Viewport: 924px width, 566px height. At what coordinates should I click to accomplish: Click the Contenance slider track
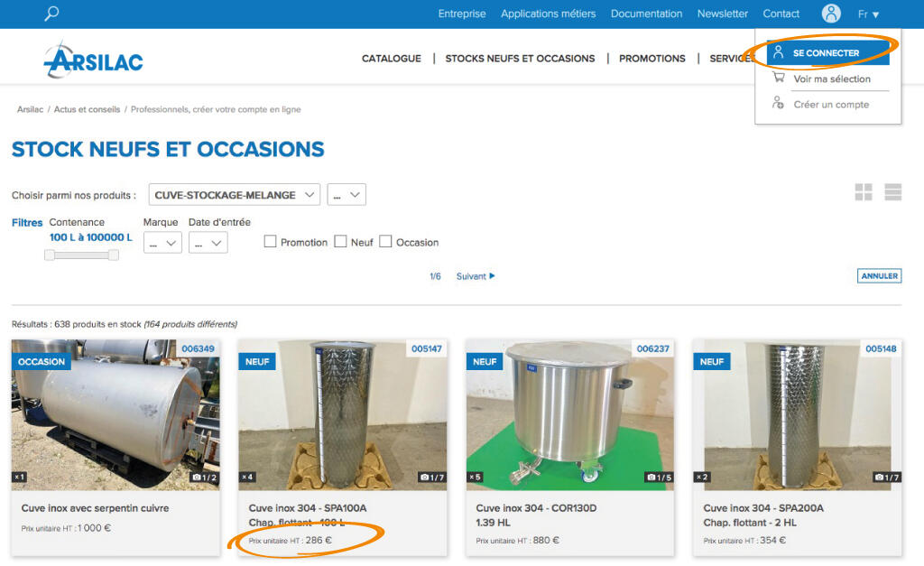click(81, 255)
